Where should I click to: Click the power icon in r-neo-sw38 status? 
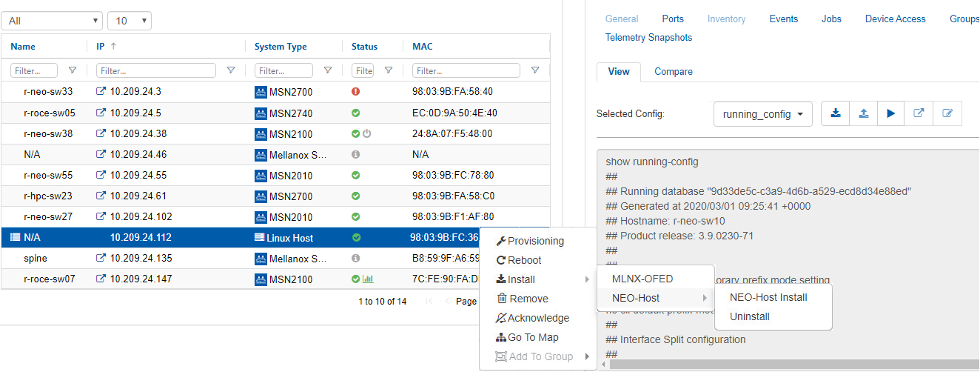(x=366, y=134)
